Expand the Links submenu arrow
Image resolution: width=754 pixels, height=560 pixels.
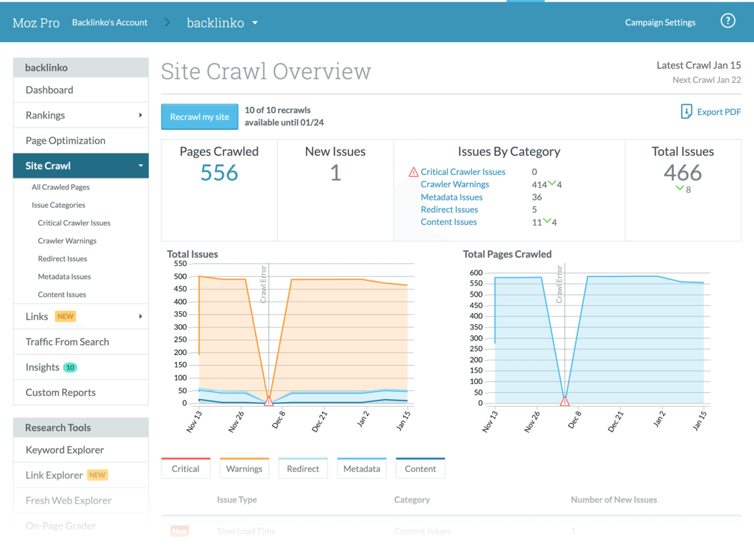click(140, 316)
